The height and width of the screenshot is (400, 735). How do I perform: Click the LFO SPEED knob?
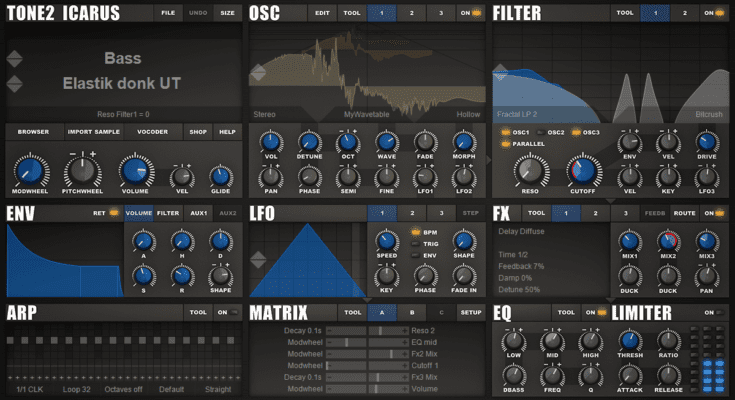[x=384, y=241]
